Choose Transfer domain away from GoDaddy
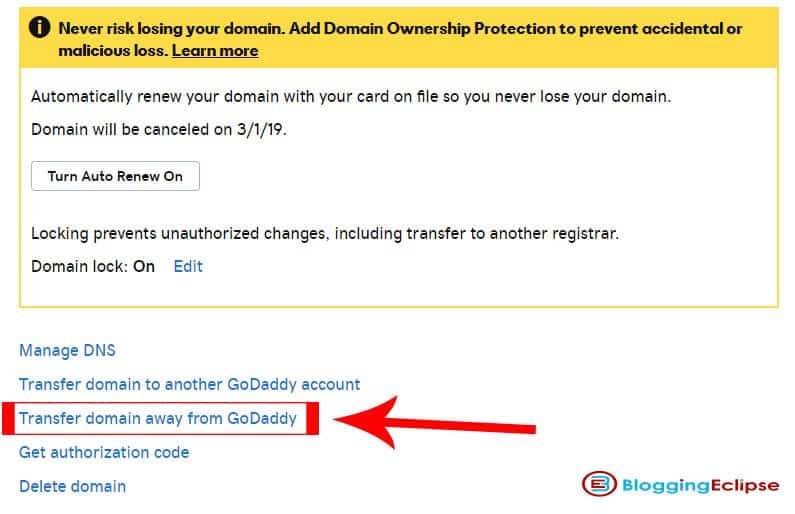 coord(158,418)
